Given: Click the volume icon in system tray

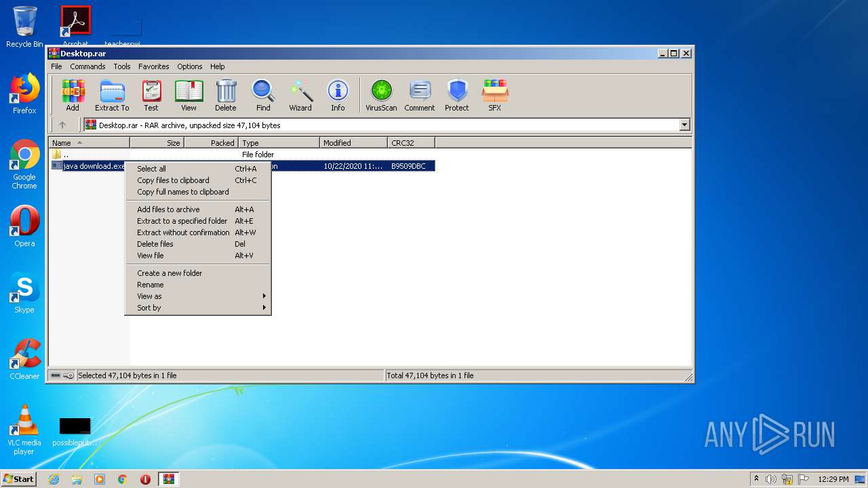Looking at the screenshot, I should [770, 479].
